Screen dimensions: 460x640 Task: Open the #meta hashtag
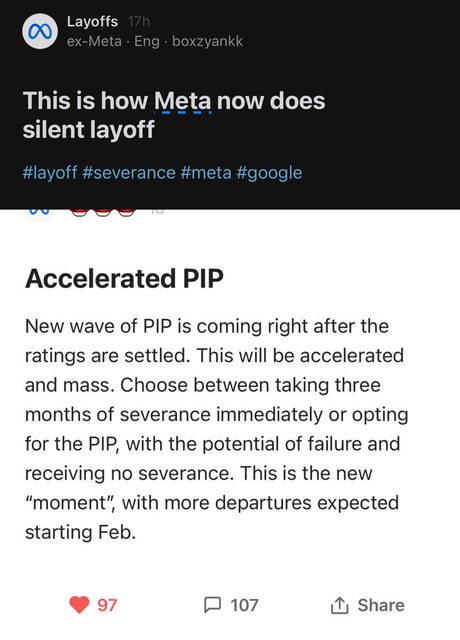pyautogui.click(x=205, y=173)
